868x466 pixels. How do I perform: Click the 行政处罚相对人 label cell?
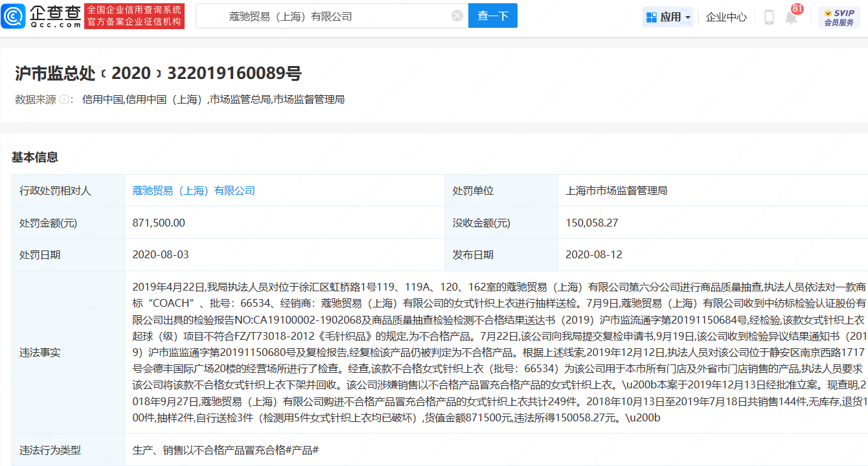[x=68, y=191]
